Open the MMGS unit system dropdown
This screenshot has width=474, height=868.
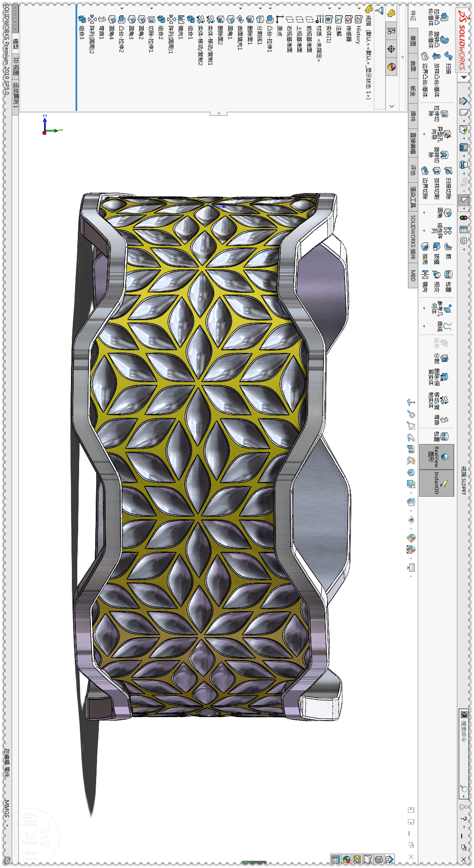7,824
